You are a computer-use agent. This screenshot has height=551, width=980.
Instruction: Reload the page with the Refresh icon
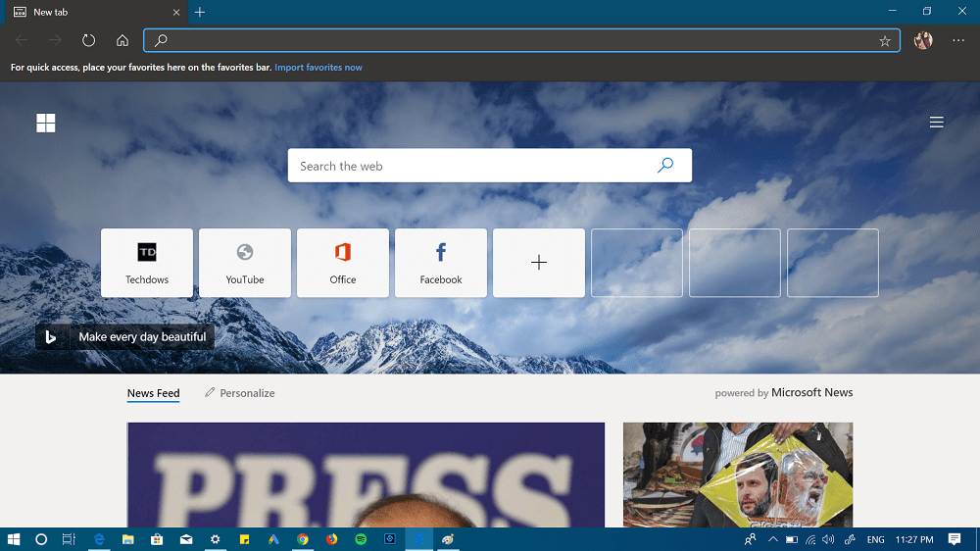coord(89,40)
